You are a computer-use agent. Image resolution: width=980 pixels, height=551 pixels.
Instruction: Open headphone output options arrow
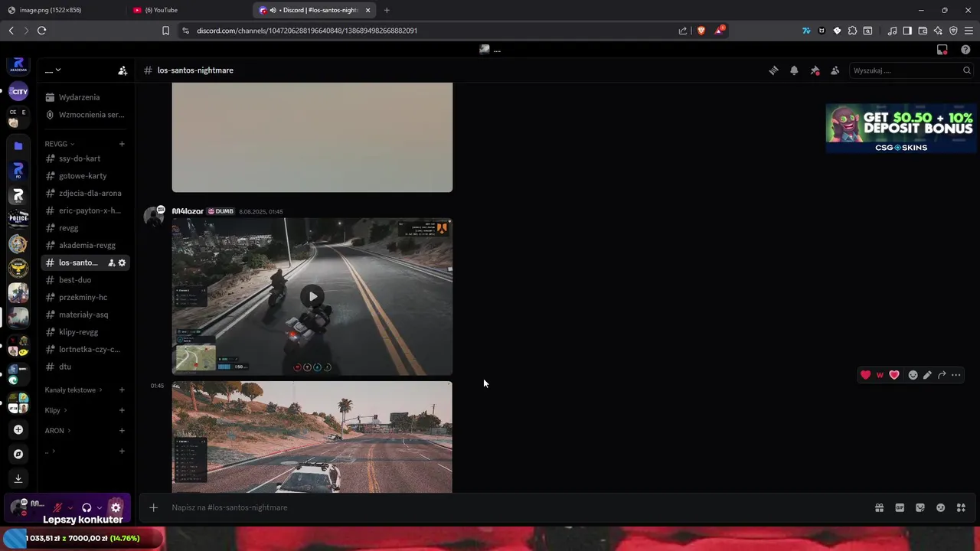pyautogui.click(x=100, y=507)
